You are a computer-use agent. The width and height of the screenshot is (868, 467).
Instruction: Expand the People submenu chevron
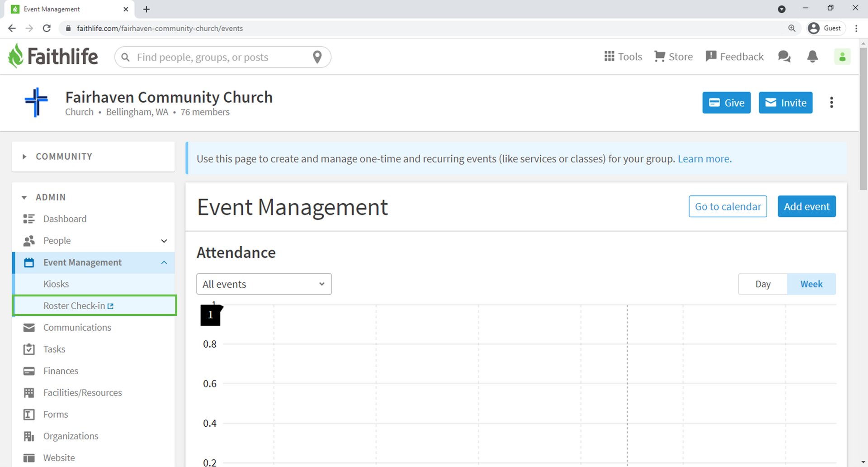[164, 241]
